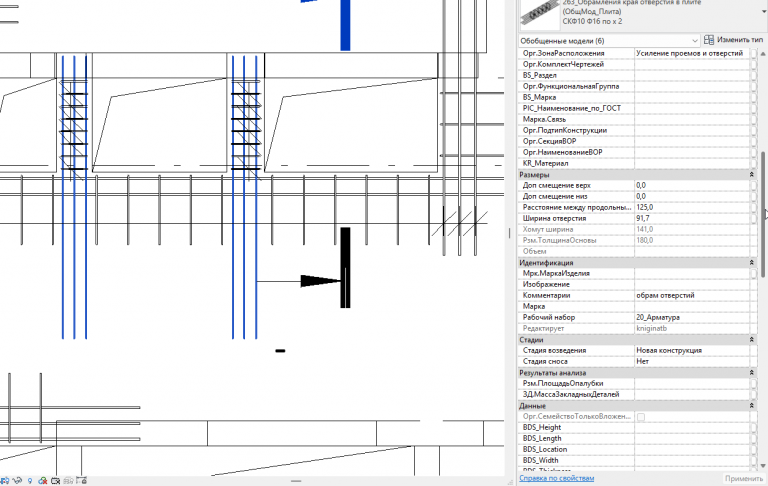Viewport: 768px width, 486px height.
Task: Click Reveal Constraints icon in view bar
Action: 81,481
